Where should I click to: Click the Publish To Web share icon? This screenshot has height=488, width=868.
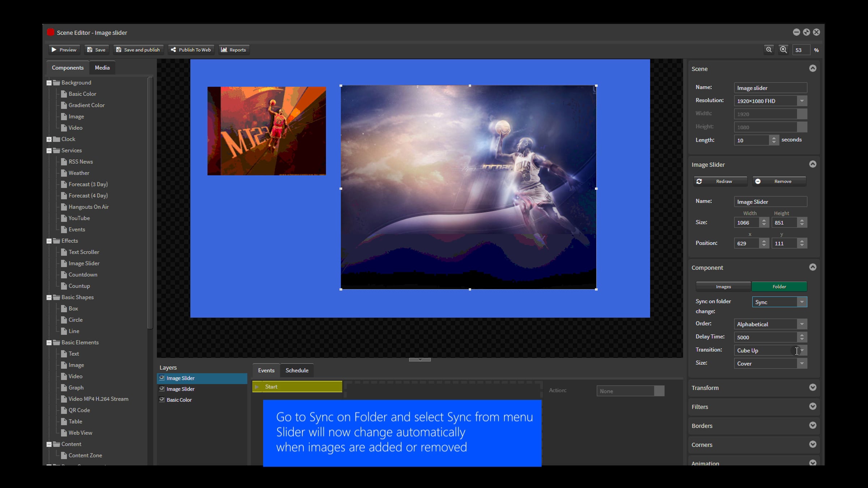(x=173, y=50)
